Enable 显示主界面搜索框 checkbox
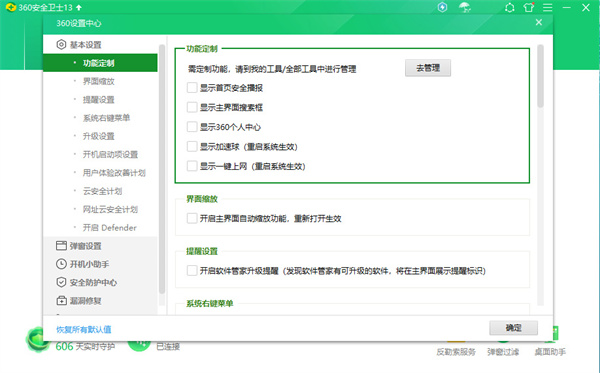The width and height of the screenshot is (600, 373). coord(192,107)
